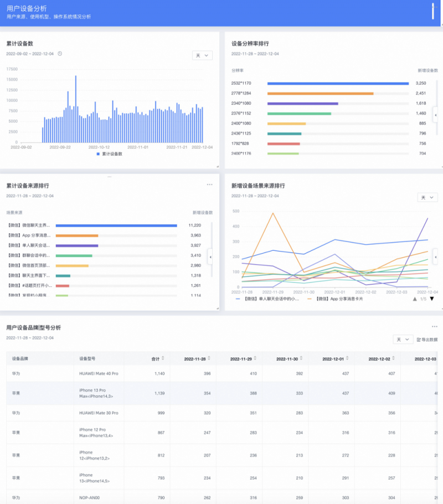Go to previous legend page arrow
The image size is (443, 504).
pyautogui.click(x=415, y=299)
